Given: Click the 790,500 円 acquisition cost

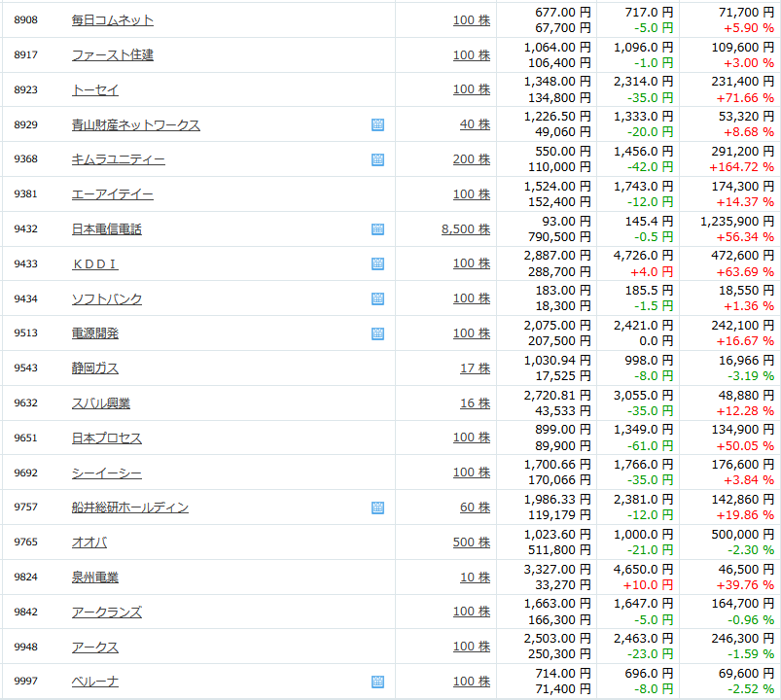Looking at the screenshot, I should (x=559, y=237).
